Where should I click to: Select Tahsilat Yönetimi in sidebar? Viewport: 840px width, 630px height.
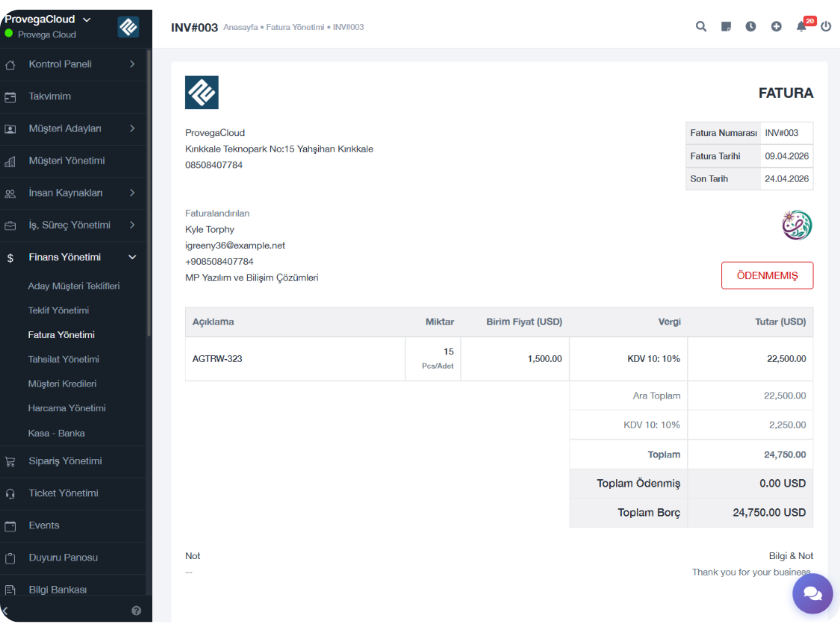[x=63, y=359]
